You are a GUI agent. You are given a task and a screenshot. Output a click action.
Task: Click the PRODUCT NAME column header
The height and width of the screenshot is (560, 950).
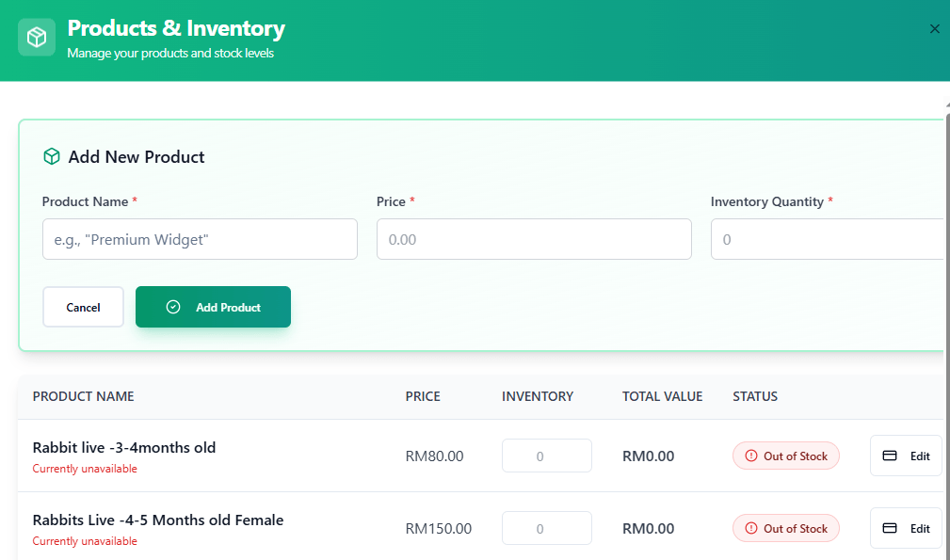[x=84, y=396]
